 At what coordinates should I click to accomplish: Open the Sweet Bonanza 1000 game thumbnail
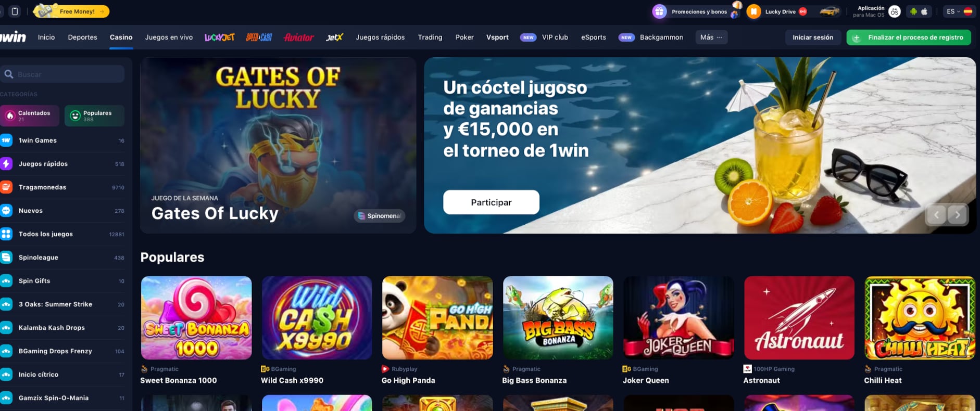196,318
